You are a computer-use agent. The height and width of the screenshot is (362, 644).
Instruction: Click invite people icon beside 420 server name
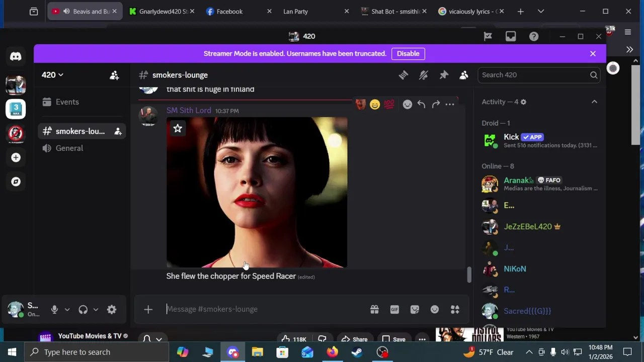coord(114,75)
